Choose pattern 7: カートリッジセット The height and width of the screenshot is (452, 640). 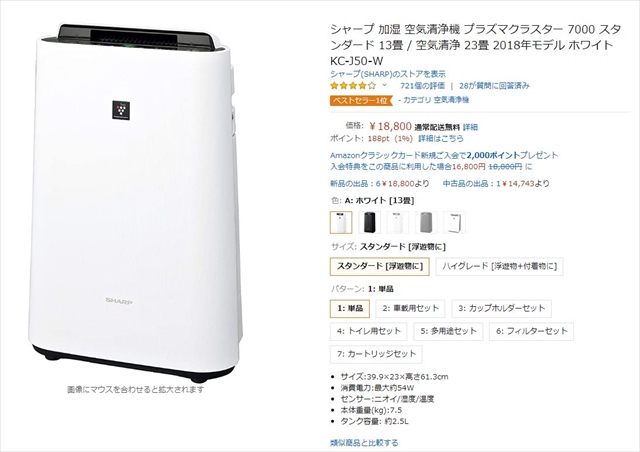coord(376,354)
